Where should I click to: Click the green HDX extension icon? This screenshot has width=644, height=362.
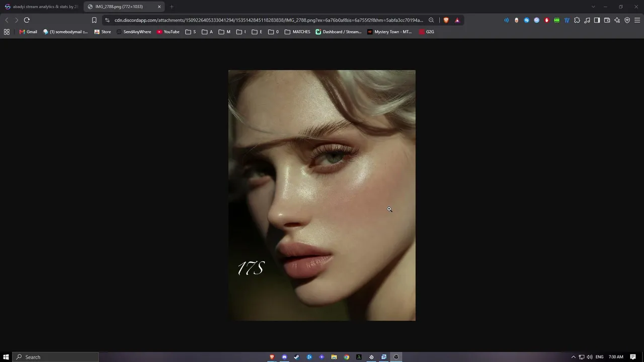click(x=556, y=20)
